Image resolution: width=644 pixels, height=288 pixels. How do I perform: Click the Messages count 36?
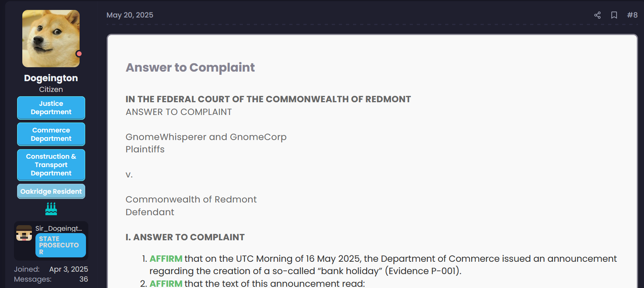84,279
